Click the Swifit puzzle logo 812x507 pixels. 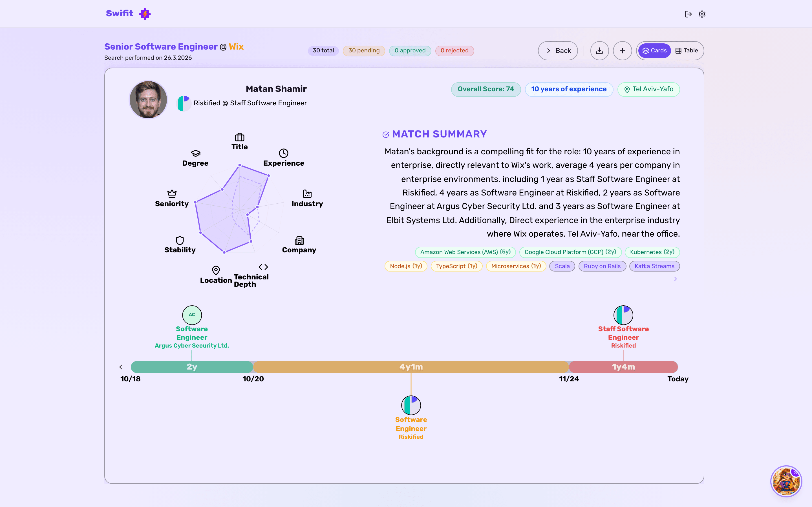(x=145, y=14)
